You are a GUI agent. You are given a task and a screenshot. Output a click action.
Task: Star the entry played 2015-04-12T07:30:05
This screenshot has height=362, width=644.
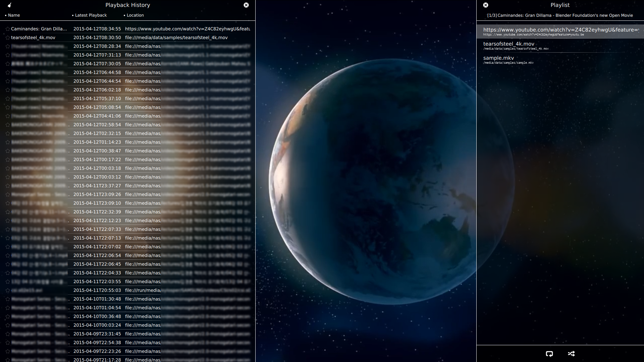coord(7,64)
